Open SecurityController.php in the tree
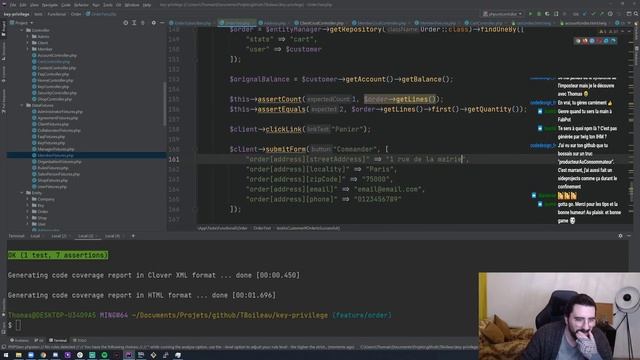This screenshot has height=360, width=640. 54,93
